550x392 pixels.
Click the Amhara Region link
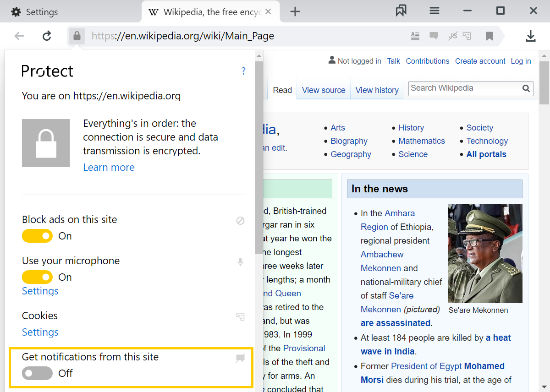388,220
